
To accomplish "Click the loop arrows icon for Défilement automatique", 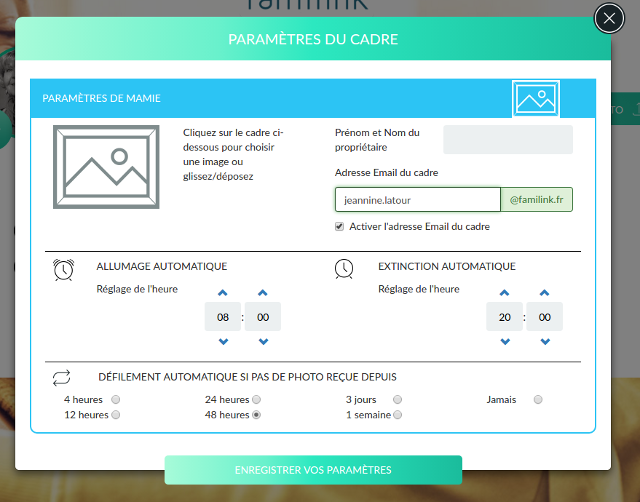I will [x=62, y=378].
